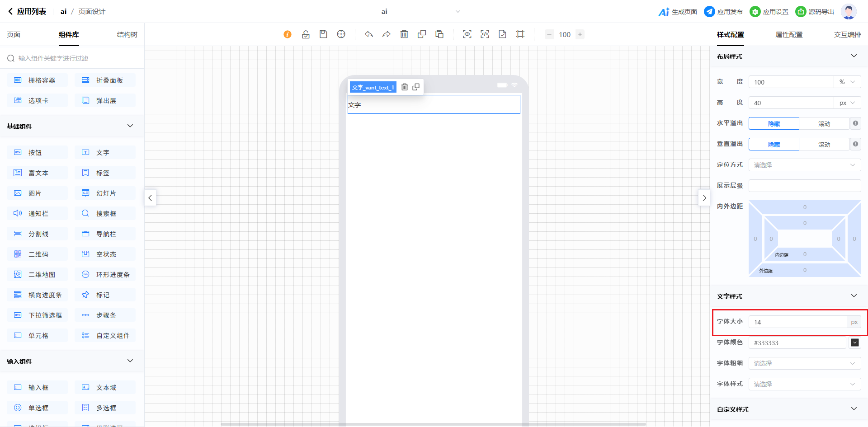
Task: Select 隐藏 for 水平溢出
Action: 774,124
